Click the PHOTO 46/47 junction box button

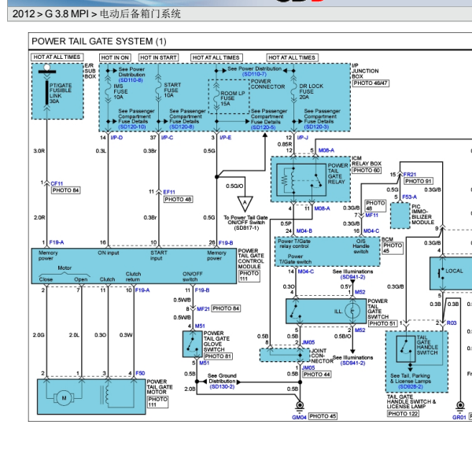pos(371,83)
